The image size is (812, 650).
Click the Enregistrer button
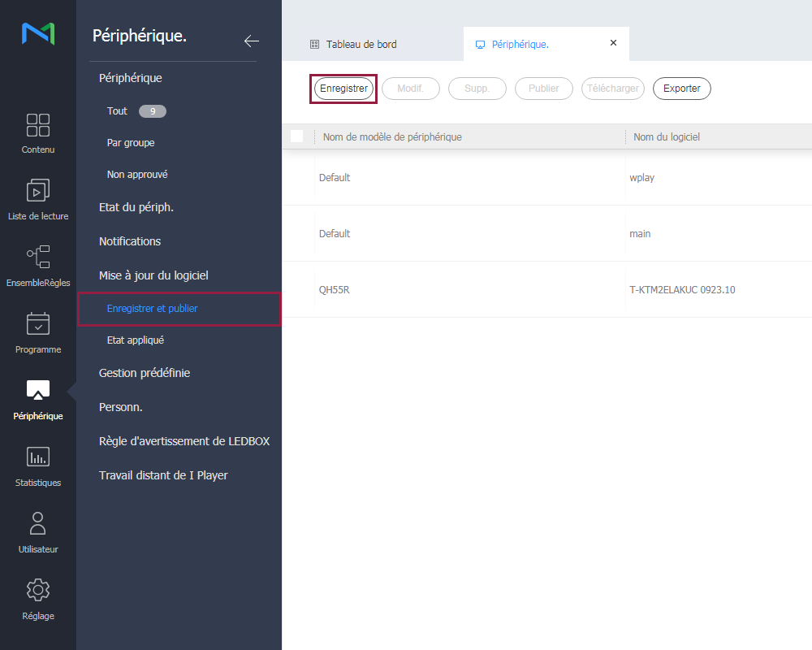(343, 89)
